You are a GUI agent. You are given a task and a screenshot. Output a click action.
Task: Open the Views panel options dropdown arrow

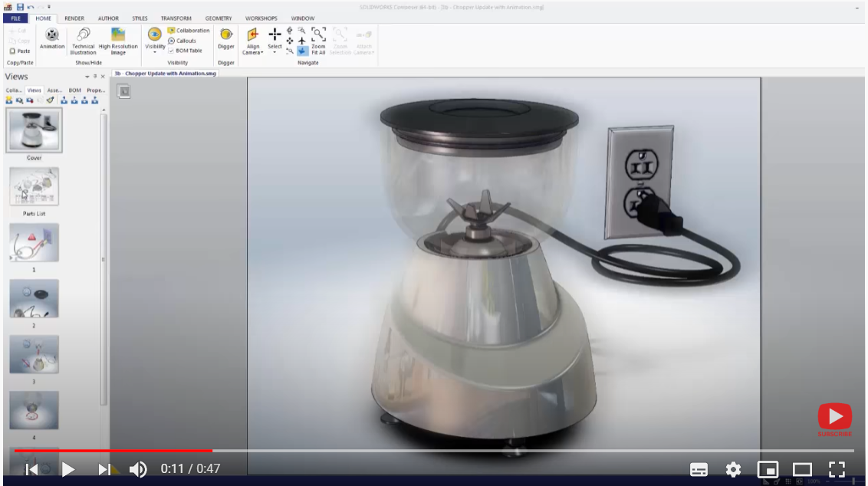coord(87,77)
